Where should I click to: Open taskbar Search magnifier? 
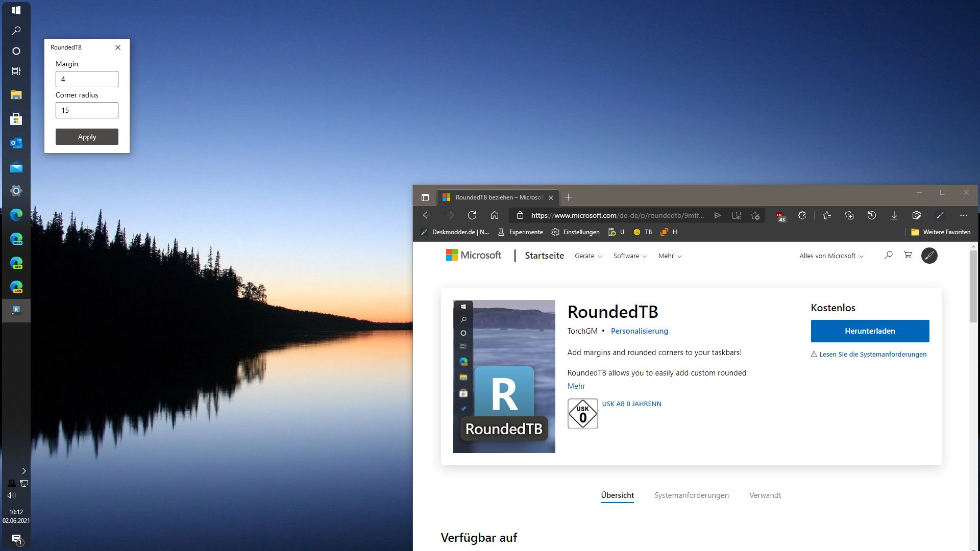coord(16,31)
